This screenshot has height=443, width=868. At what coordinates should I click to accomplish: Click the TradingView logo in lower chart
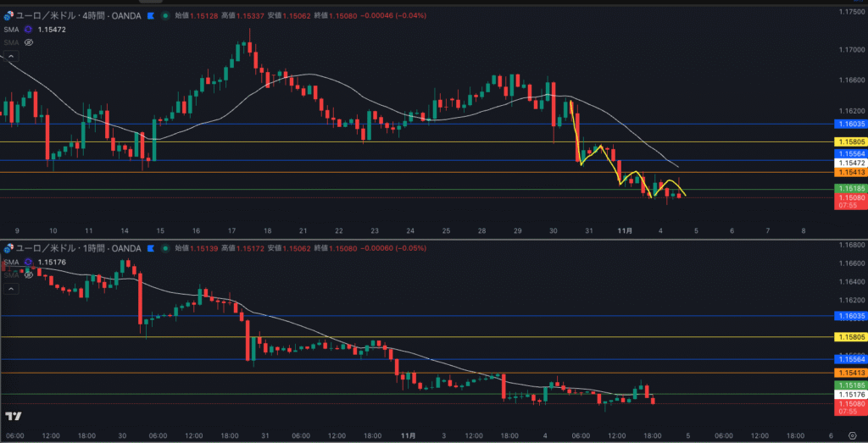pyautogui.click(x=13, y=416)
